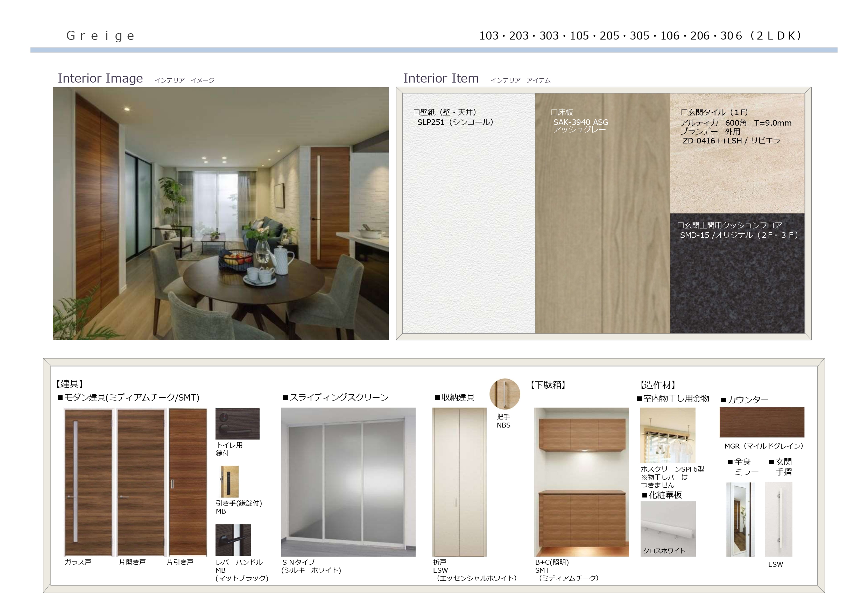Click the Interior Image heading
The width and height of the screenshot is (868, 614).
[100, 78]
